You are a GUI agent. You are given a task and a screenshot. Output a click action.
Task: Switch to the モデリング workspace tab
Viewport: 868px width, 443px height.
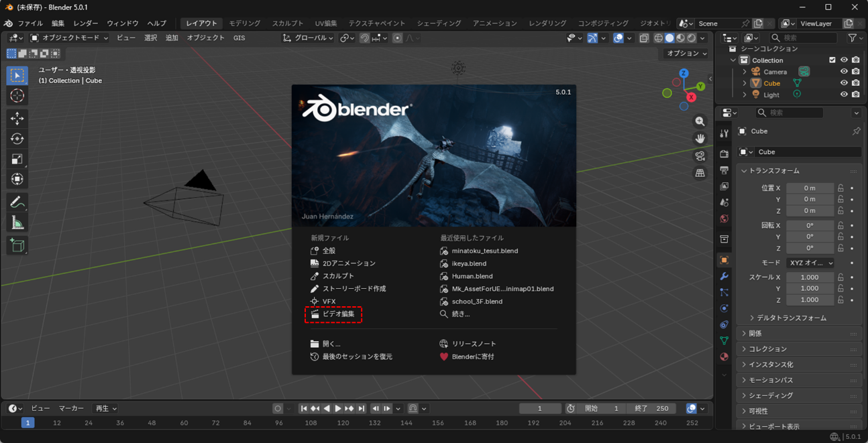coord(244,23)
